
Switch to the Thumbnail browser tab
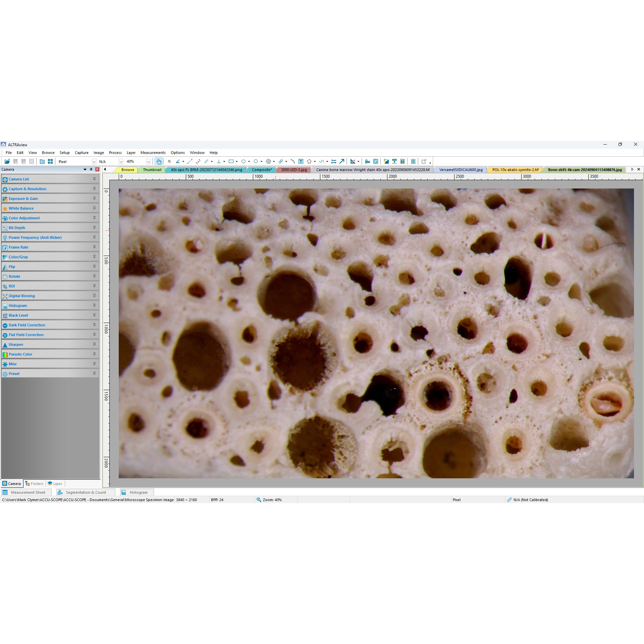[152, 170]
